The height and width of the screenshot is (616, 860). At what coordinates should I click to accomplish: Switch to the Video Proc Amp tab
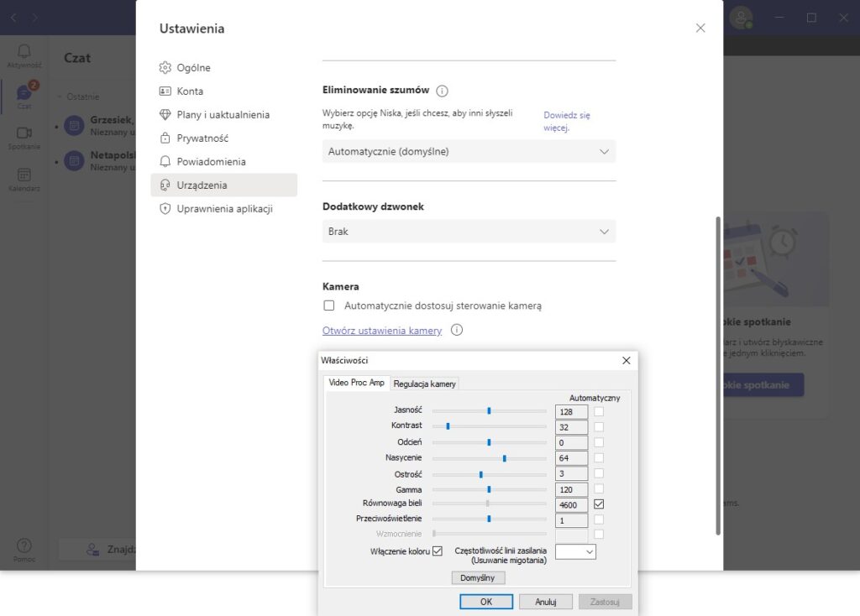[x=356, y=383]
